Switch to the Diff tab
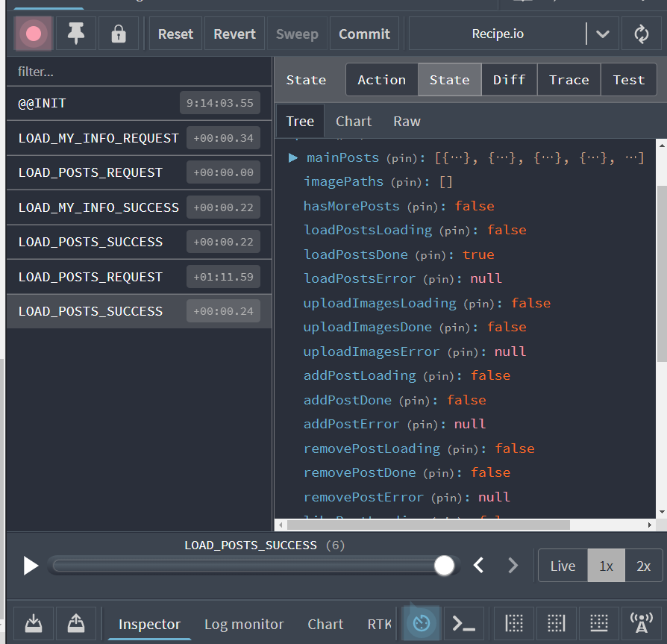Viewport: 667px width, 644px height. click(x=509, y=79)
